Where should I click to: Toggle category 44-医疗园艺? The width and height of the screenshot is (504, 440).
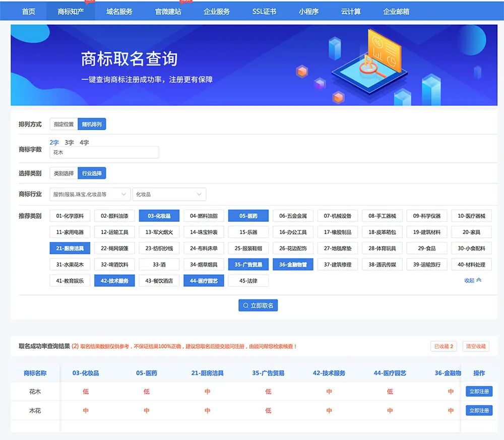pos(204,281)
